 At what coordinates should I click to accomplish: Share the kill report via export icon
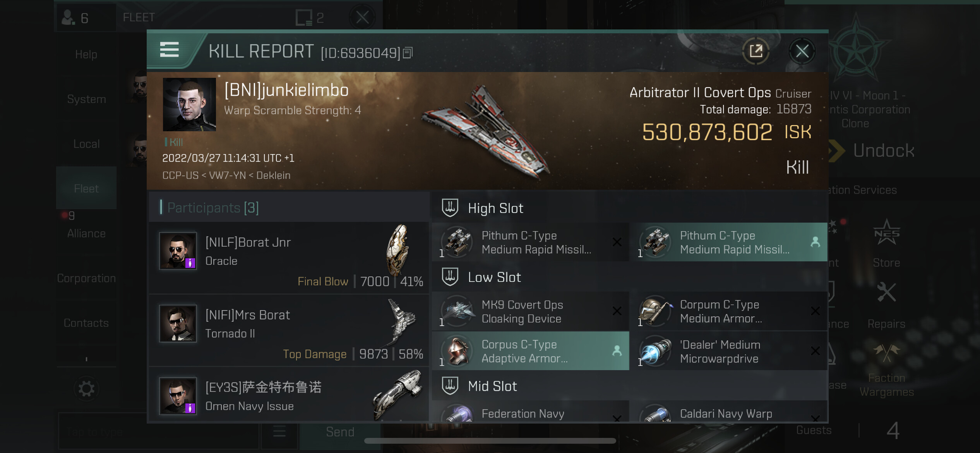(756, 51)
